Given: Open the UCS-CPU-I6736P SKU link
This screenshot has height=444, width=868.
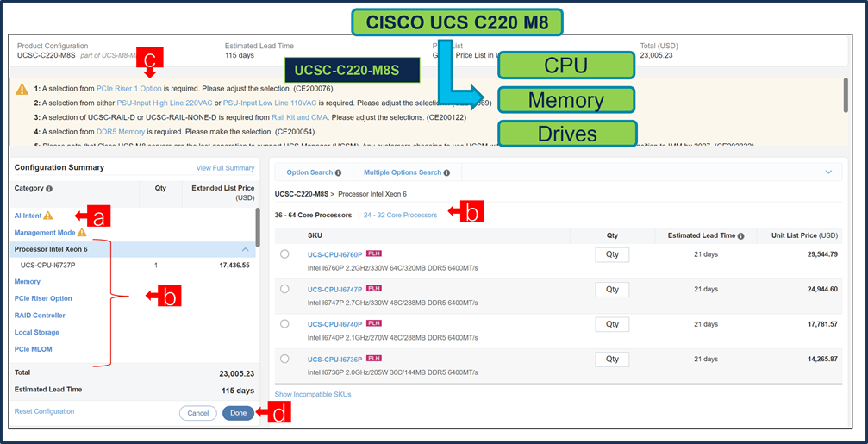Looking at the screenshot, I should point(335,360).
